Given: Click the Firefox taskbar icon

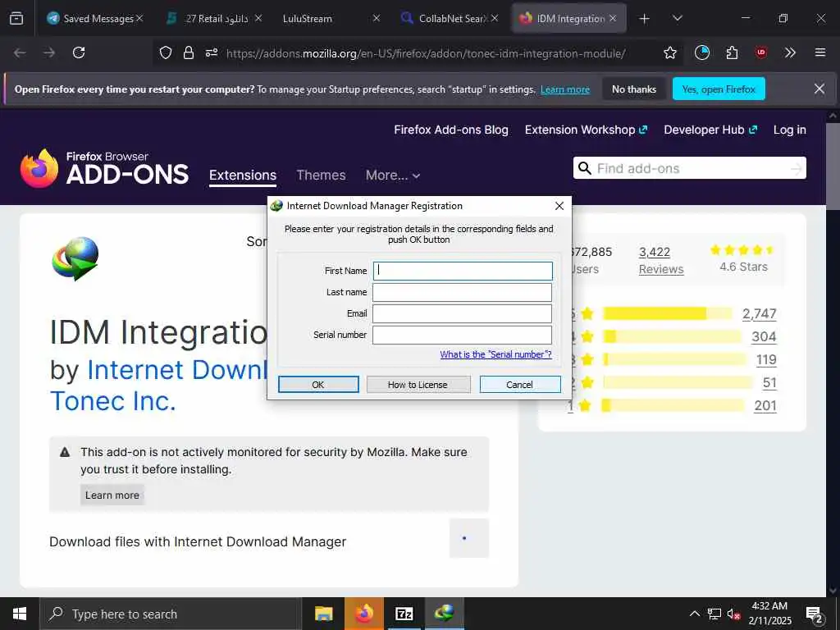Looking at the screenshot, I should [364, 614].
